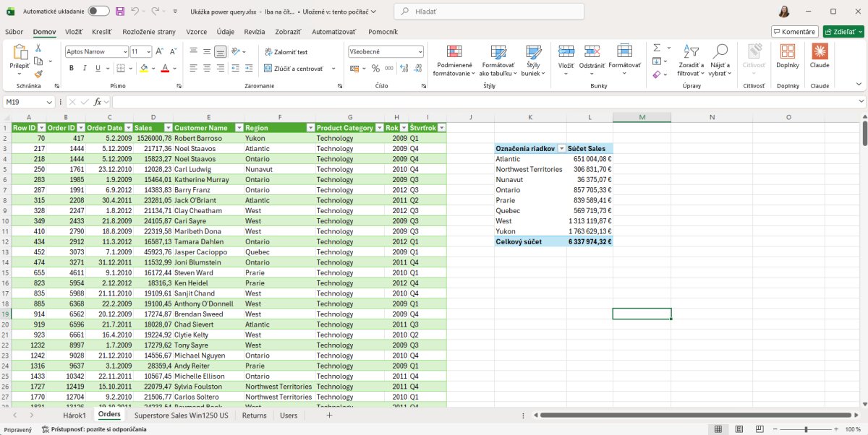
Task: Expand the Všeobecné number format dropdown
Action: tap(420, 52)
